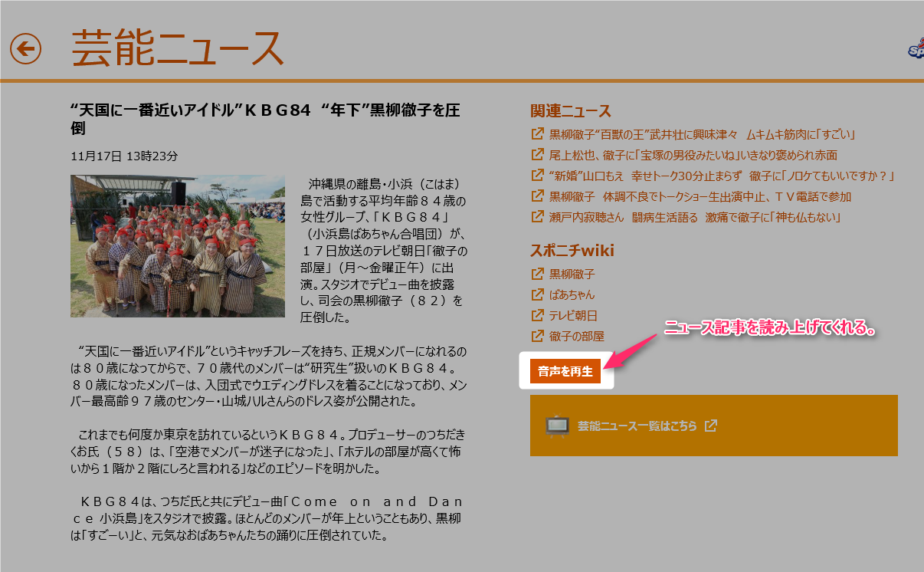This screenshot has width=924, height=572.
Task: Open the 尾上松也 related news link
Action: (x=693, y=156)
